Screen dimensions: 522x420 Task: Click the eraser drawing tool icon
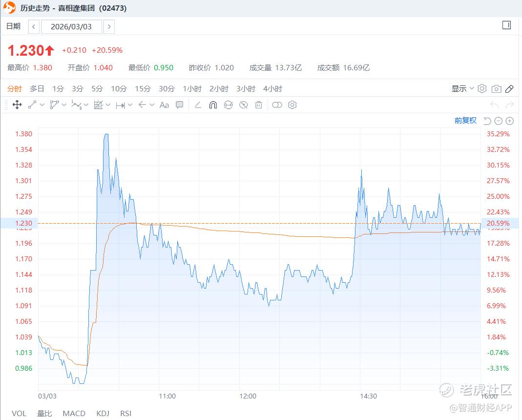(x=198, y=105)
